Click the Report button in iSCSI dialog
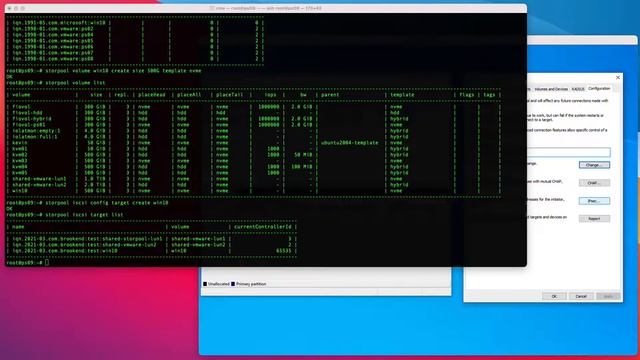The height and width of the screenshot is (360, 640). [x=594, y=219]
